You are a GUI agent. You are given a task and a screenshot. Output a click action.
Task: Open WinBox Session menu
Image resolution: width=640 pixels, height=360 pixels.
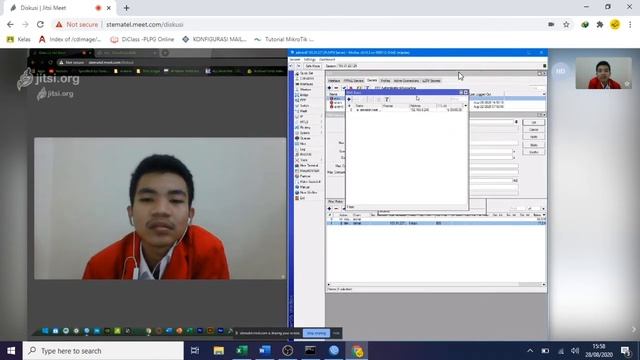coord(295,60)
